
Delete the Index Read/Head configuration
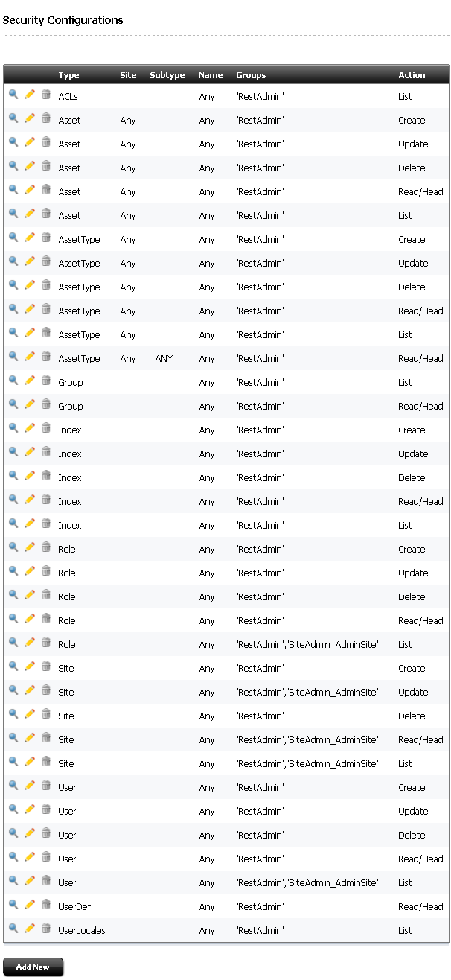point(46,500)
